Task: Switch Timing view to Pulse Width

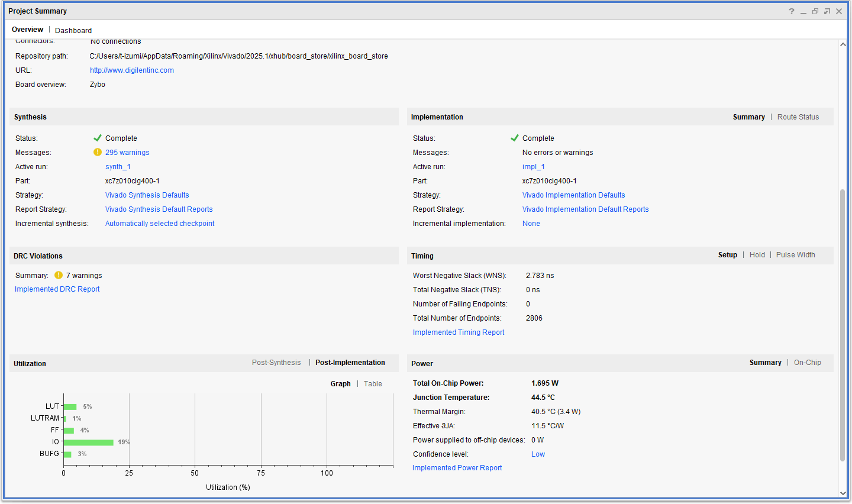Action: (795, 255)
